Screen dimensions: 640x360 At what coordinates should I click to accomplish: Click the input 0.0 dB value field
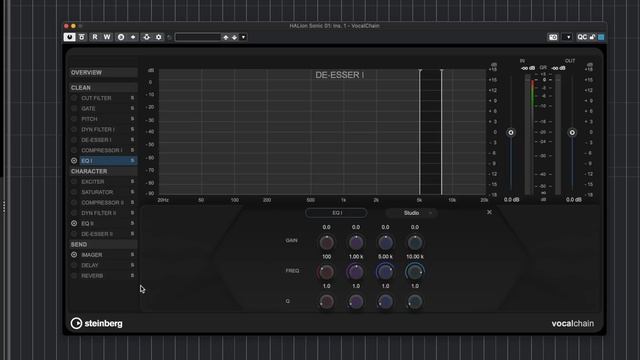click(x=511, y=200)
